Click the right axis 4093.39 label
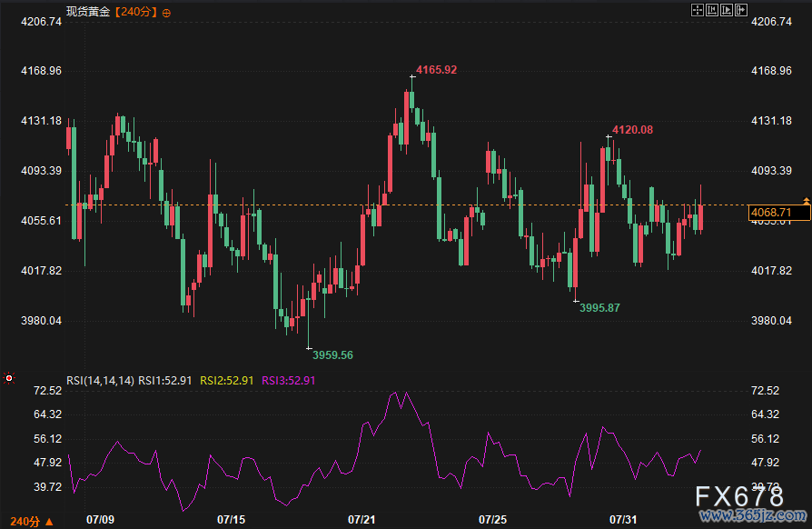Image resolution: width=812 pixels, height=529 pixels. 771,171
